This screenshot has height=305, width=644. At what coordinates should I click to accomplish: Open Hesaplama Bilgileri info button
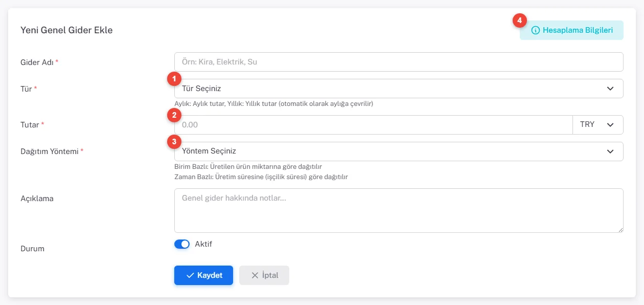click(571, 30)
